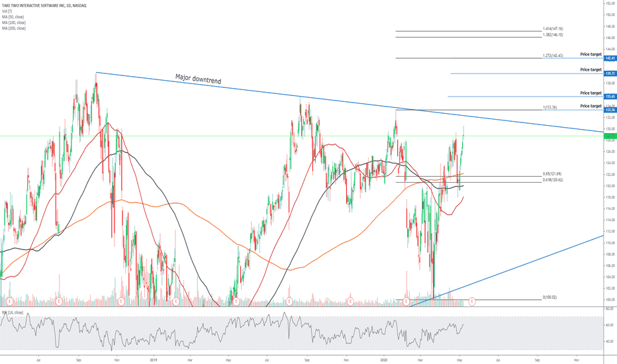Open the November 2018 earnings marker

pos(122,302)
